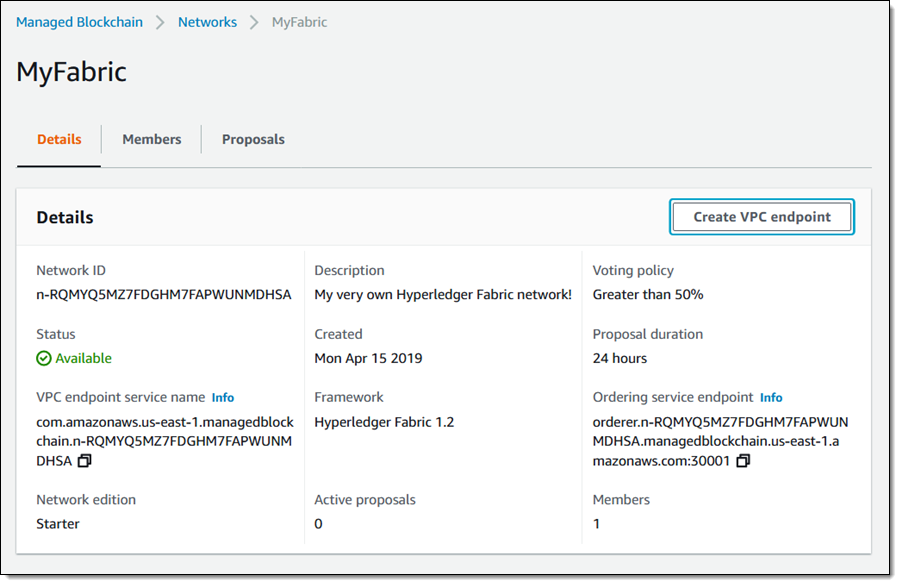This screenshot has height=585, width=900.
Task: Click the MyFabric page heading
Action: tap(71, 72)
